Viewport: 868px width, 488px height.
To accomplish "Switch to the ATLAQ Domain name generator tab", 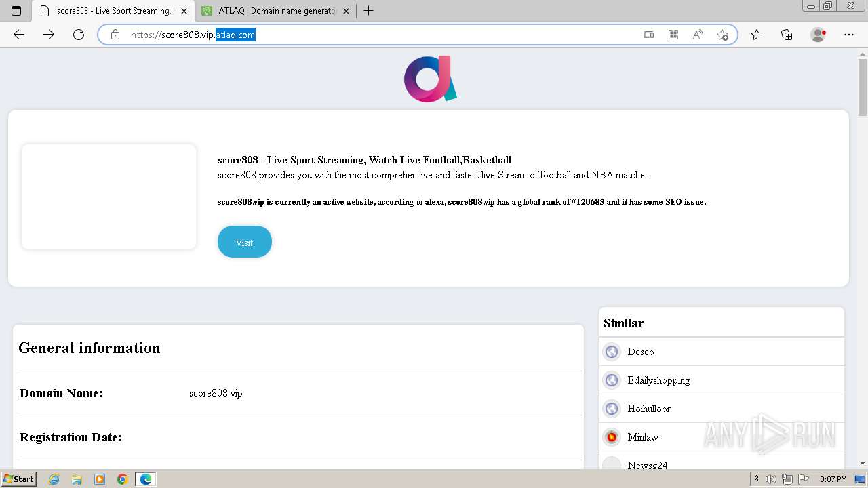I will click(x=276, y=11).
